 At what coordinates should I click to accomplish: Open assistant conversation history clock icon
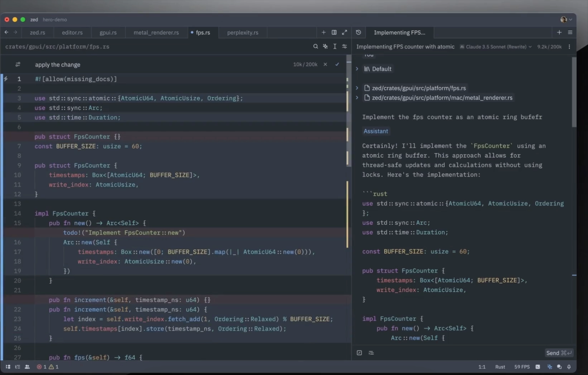[358, 32]
